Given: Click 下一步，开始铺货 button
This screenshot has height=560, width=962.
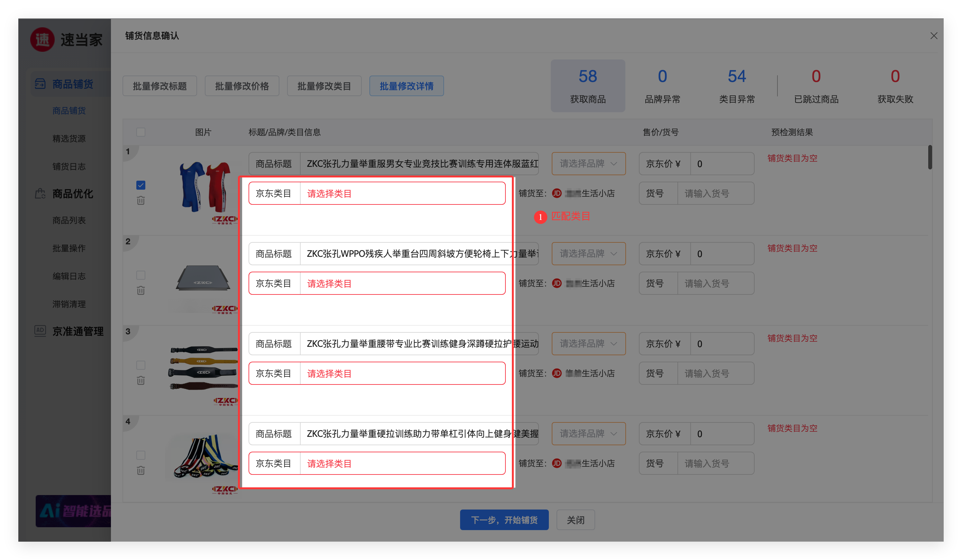Looking at the screenshot, I should (504, 520).
